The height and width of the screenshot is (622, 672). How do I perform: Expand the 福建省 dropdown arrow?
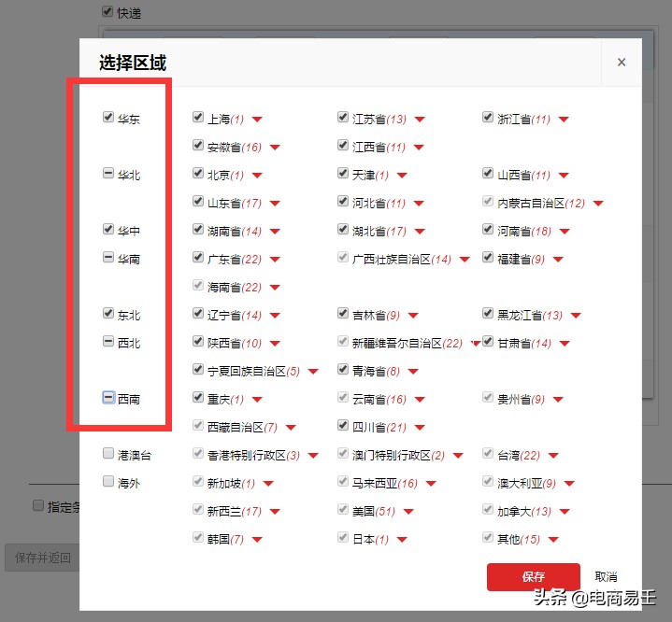click(558, 260)
